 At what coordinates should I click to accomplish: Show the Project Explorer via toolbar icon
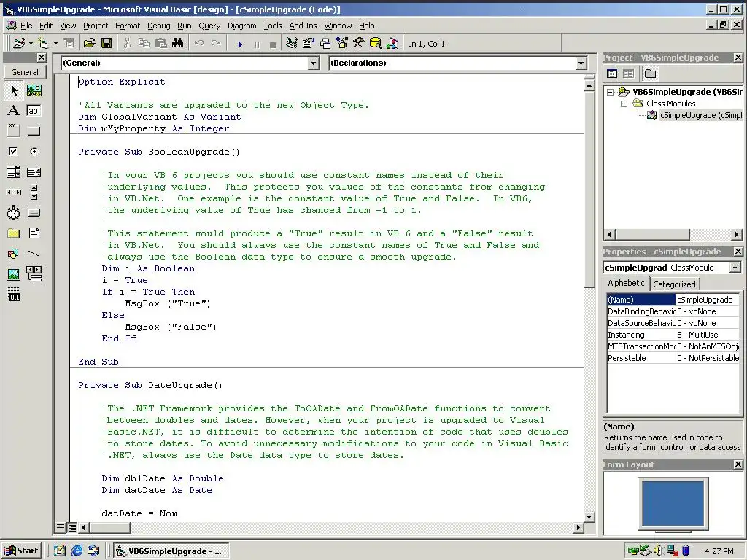pyautogui.click(x=292, y=43)
